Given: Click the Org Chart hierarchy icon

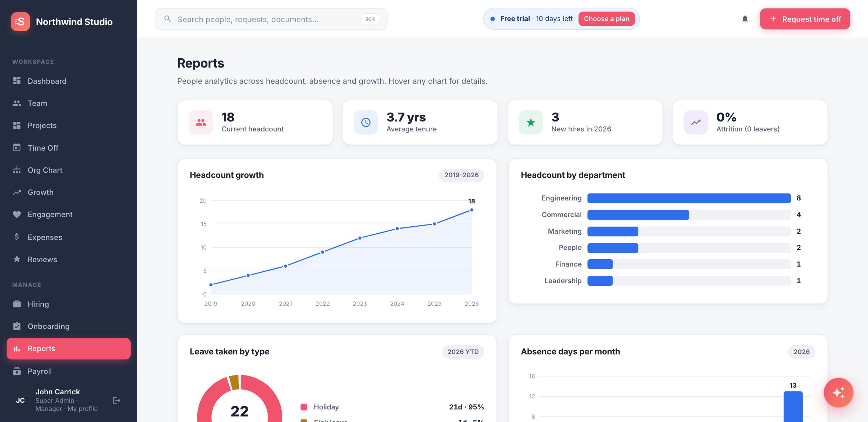Looking at the screenshot, I should pos(17,170).
